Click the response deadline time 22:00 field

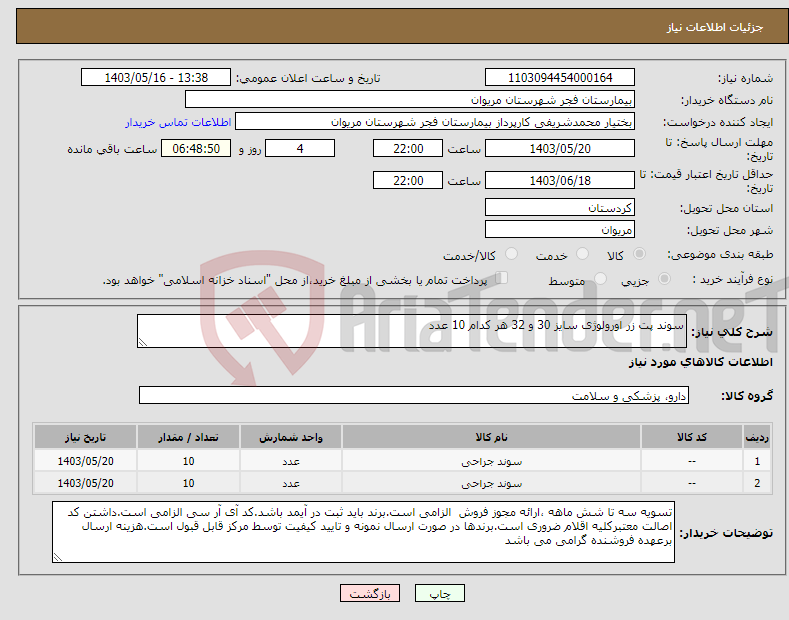408,148
